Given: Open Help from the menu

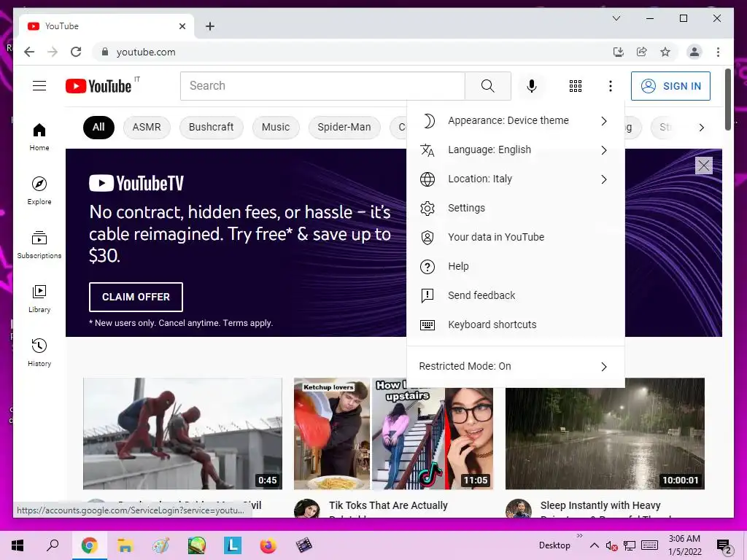Looking at the screenshot, I should (516, 266).
